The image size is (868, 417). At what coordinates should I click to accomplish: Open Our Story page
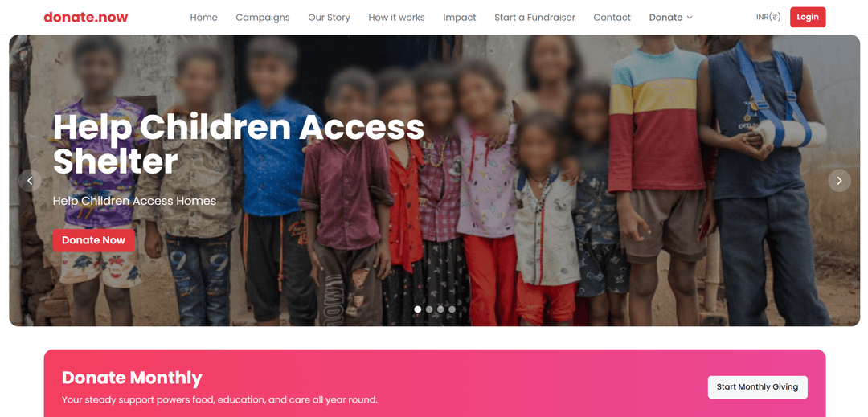[x=329, y=17]
